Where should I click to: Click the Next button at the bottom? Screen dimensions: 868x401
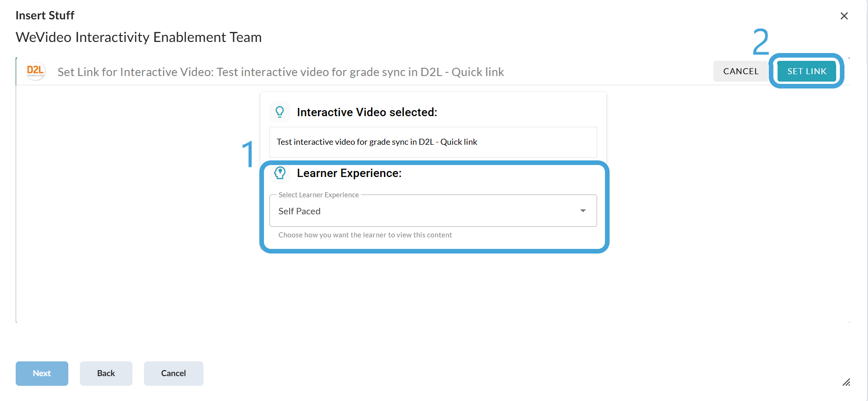(x=42, y=373)
